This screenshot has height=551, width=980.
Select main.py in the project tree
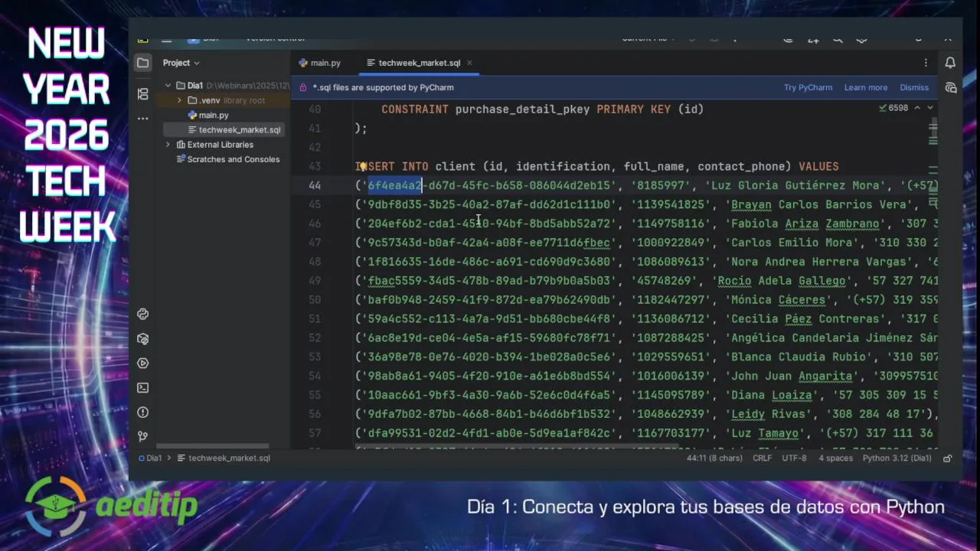tap(214, 115)
